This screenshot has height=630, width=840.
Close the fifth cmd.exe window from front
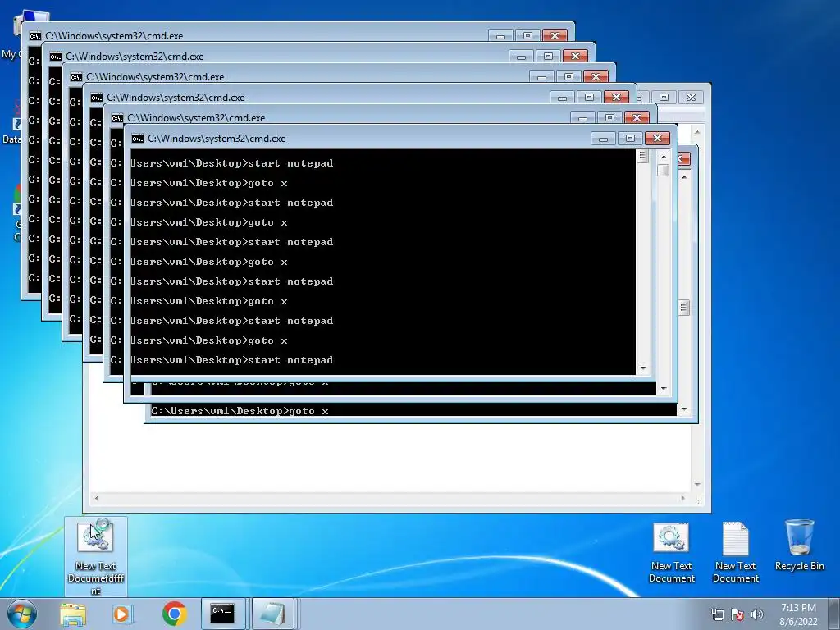click(x=575, y=56)
